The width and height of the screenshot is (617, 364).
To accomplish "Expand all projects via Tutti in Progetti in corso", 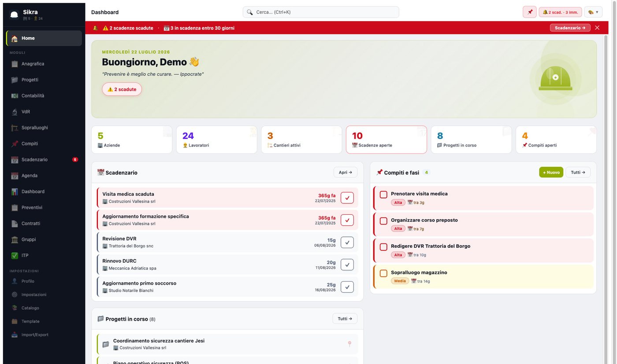I will pos(345,319).
